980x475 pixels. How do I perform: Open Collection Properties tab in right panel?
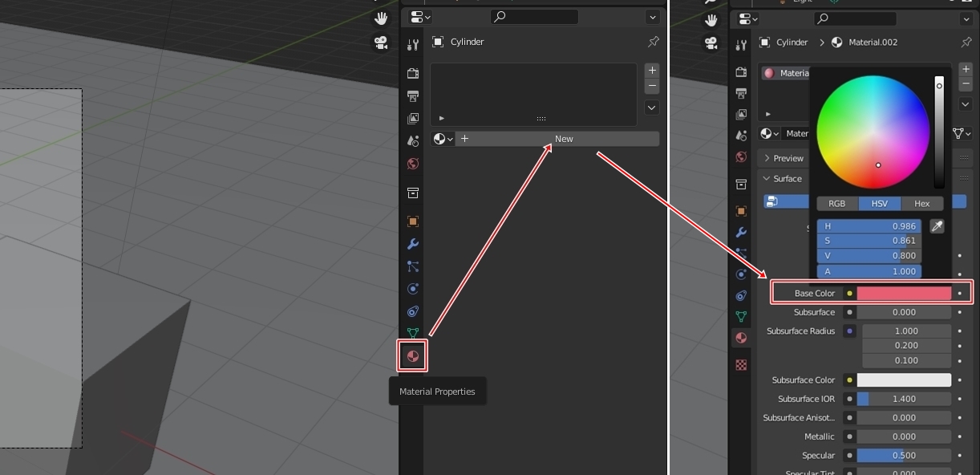(741, 184)
